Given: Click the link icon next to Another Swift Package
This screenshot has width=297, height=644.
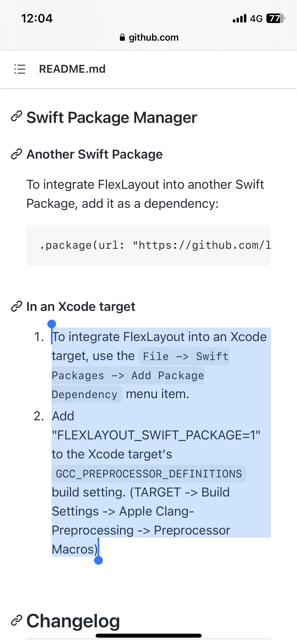Looking at the screenshot, I should point(16,154).
